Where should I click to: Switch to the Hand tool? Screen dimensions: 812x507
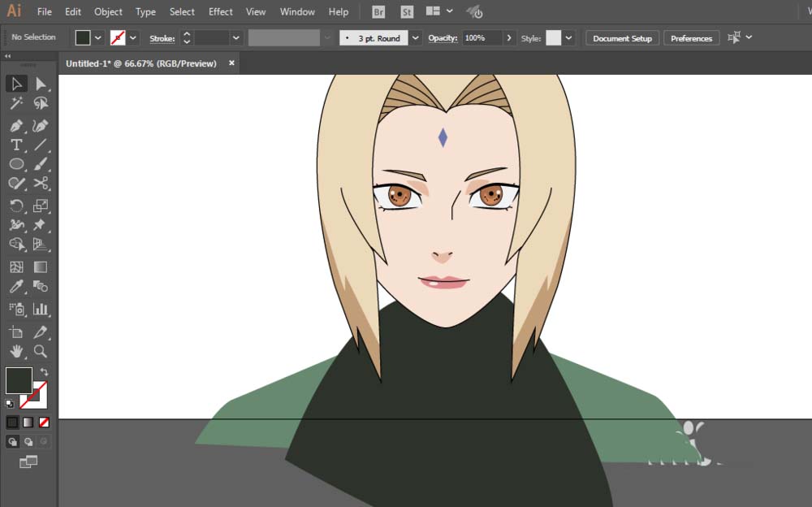16,352
